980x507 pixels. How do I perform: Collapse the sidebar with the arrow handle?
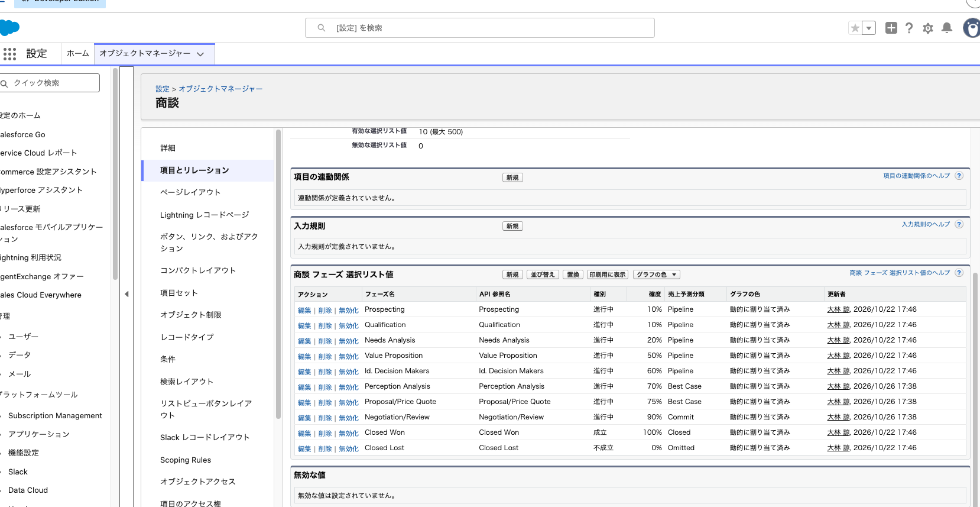126,294
